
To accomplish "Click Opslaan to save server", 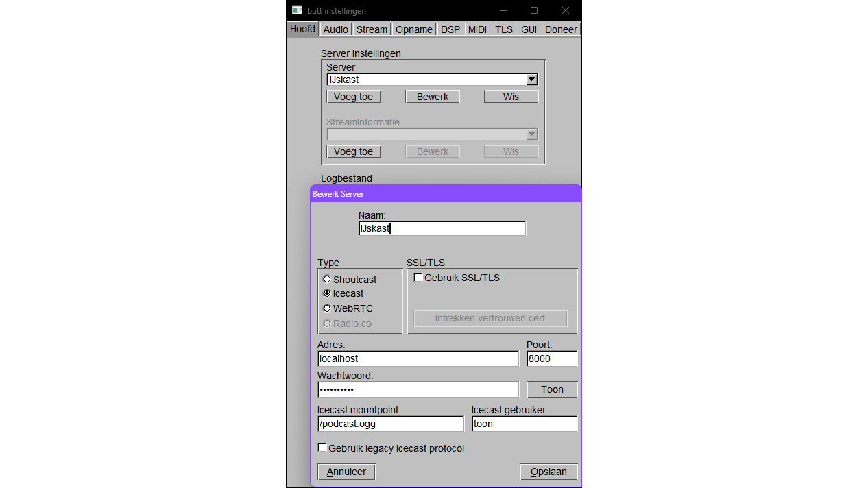I will pos(548,472).
